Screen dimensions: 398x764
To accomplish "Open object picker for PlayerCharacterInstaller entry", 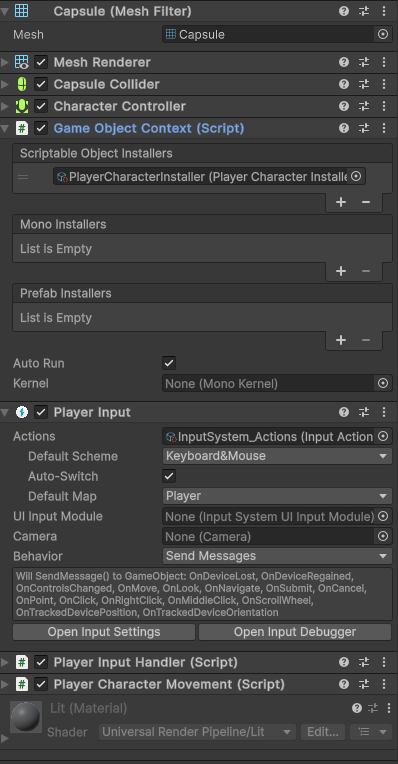I will [356, 176].
